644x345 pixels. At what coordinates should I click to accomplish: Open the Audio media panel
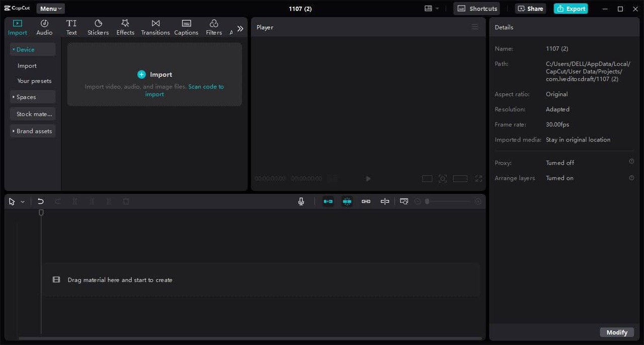[44, 27]
